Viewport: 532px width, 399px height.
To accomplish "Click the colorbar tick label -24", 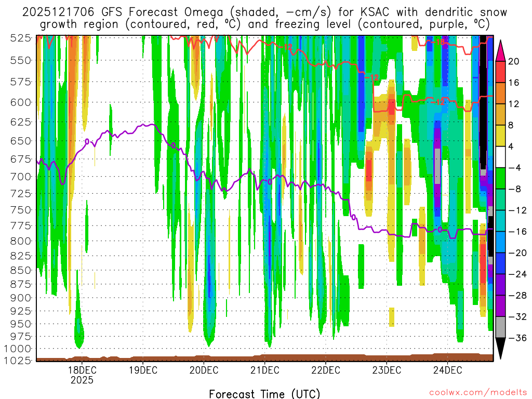I will (x=517, y=274).
